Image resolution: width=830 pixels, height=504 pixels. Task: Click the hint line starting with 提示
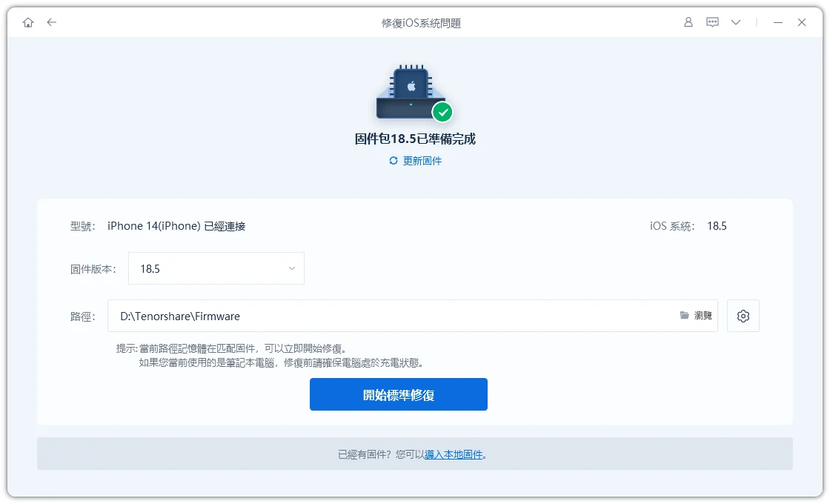click(232, 348)
